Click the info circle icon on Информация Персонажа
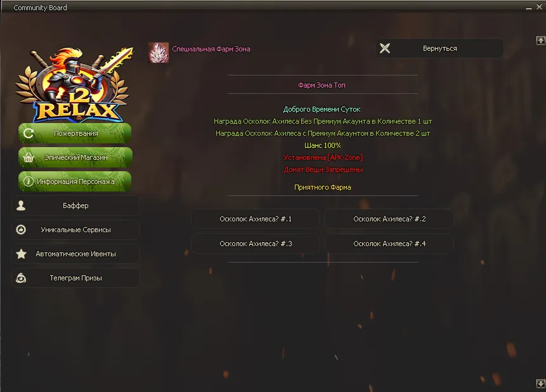Image resolution: width=546 pixels, height=392 pixels. point(28,181)
